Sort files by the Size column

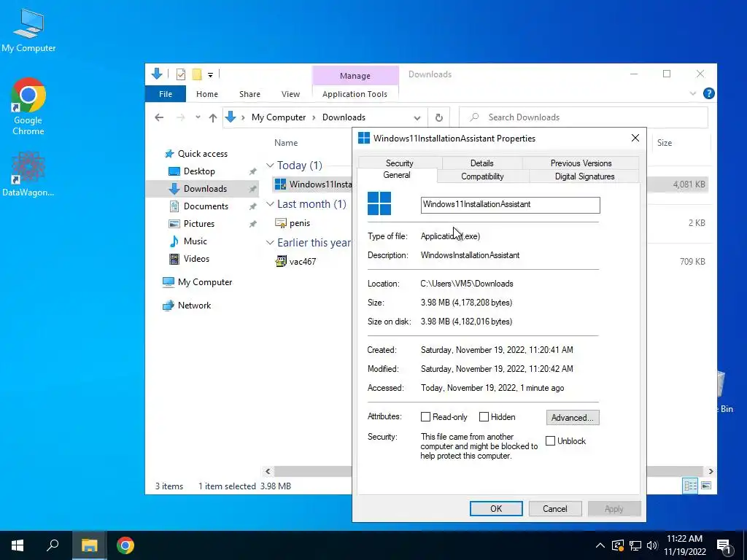664,143
